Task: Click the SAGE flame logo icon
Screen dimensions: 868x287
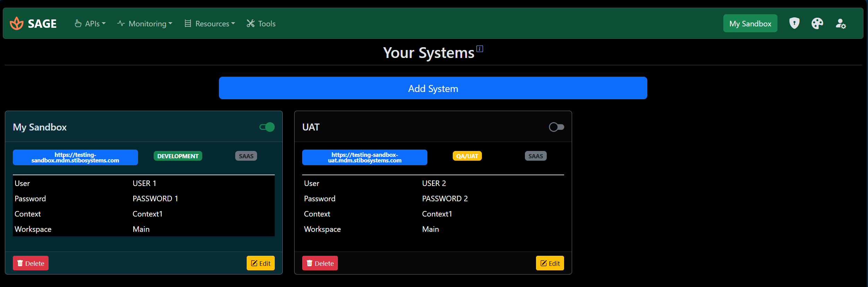Action: point(17,23)
